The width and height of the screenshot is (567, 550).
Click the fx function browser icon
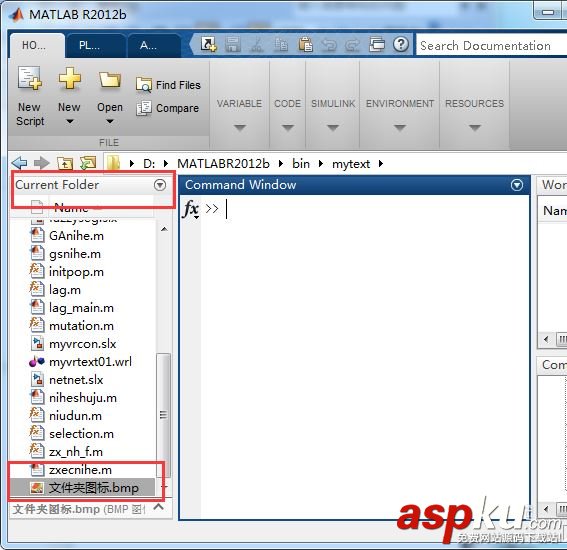[191, 209]
